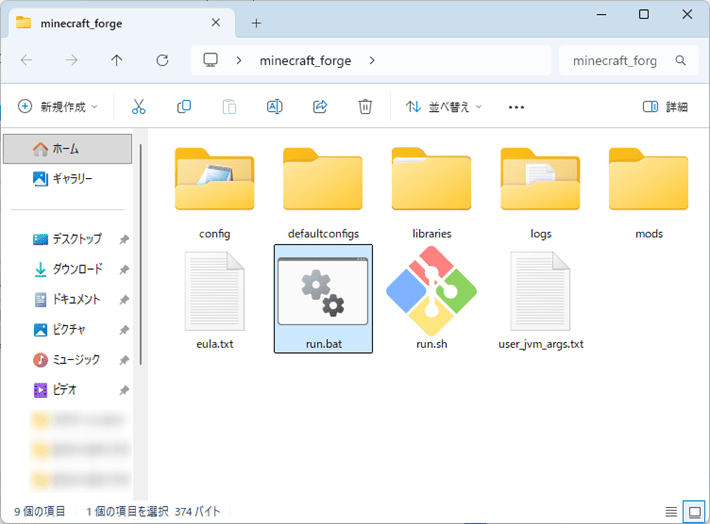Open ミュージック in the sidebar
Screen dimensions: 710x524
click(x=68, y=360)
